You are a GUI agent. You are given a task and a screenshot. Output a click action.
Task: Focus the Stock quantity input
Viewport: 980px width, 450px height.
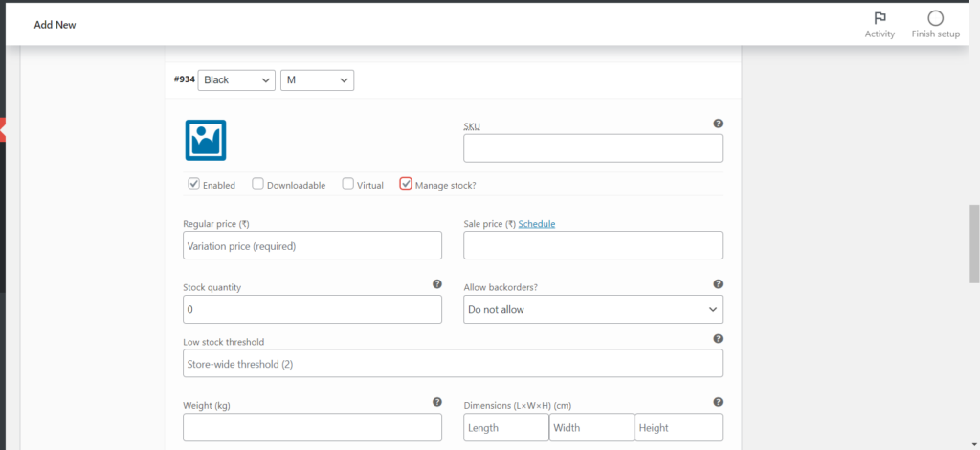click(x=312, y=309)
